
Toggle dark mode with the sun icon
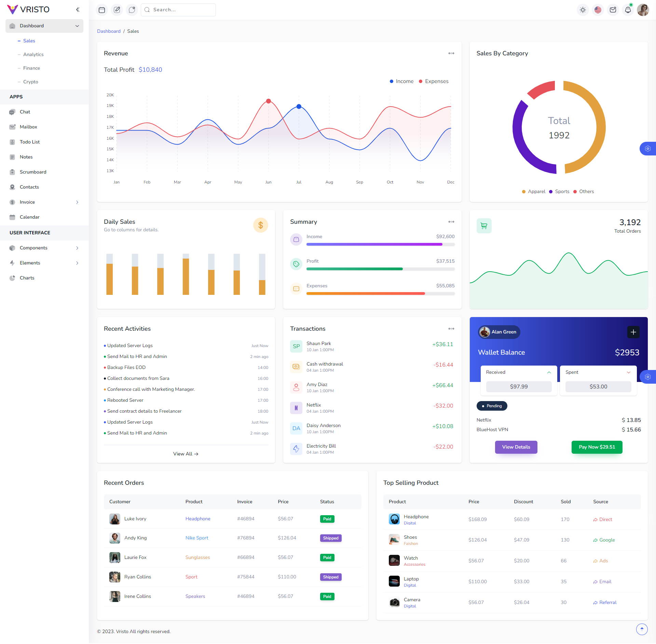[583, 10]
